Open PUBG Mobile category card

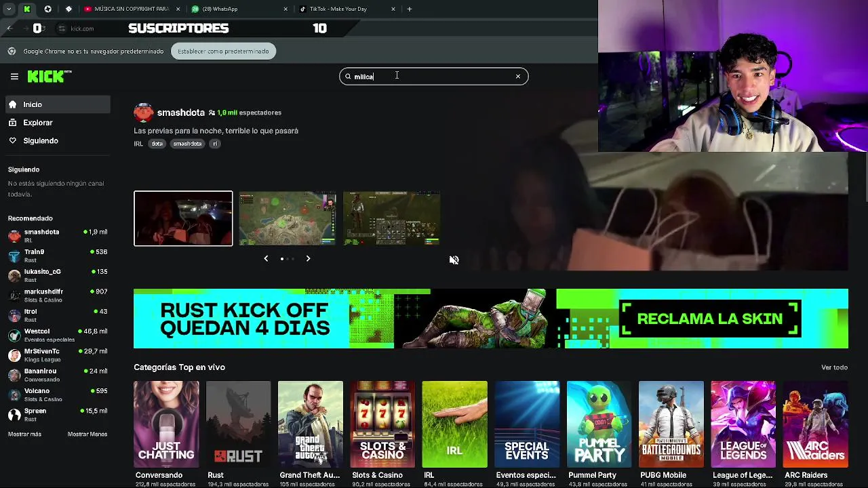[x=671, y=424]
